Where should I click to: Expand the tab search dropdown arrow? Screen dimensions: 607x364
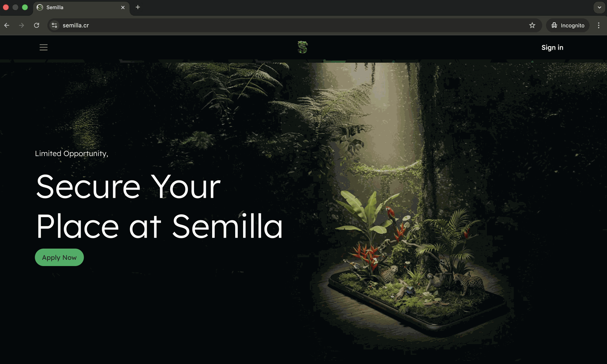point(599,7)
